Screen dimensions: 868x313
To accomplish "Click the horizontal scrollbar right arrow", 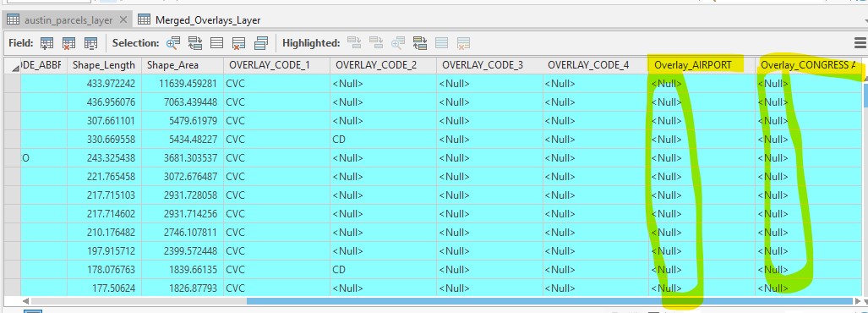I will 858,301.
